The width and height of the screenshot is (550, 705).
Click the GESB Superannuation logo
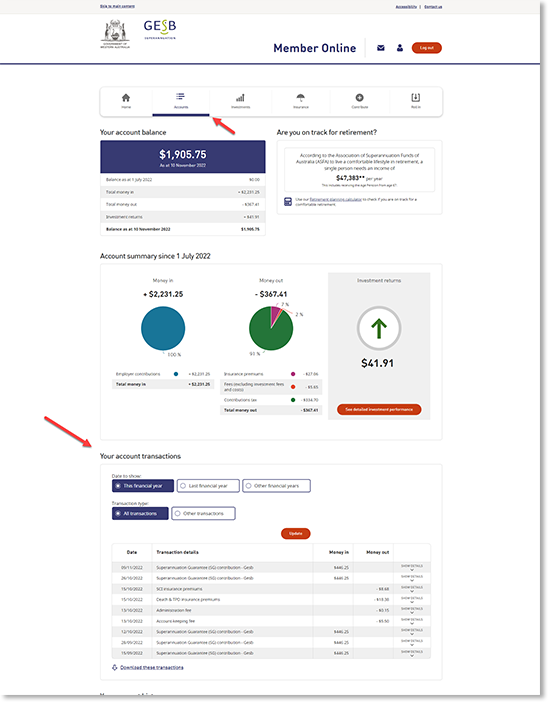click(161, 30)
